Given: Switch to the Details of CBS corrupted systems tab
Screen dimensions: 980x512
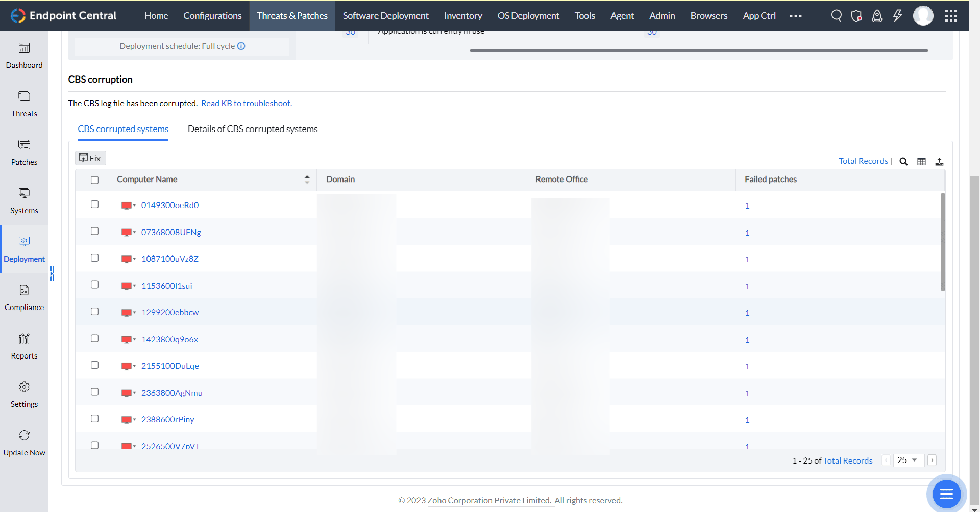Looking at the screenshot, I should pos(252,129).
